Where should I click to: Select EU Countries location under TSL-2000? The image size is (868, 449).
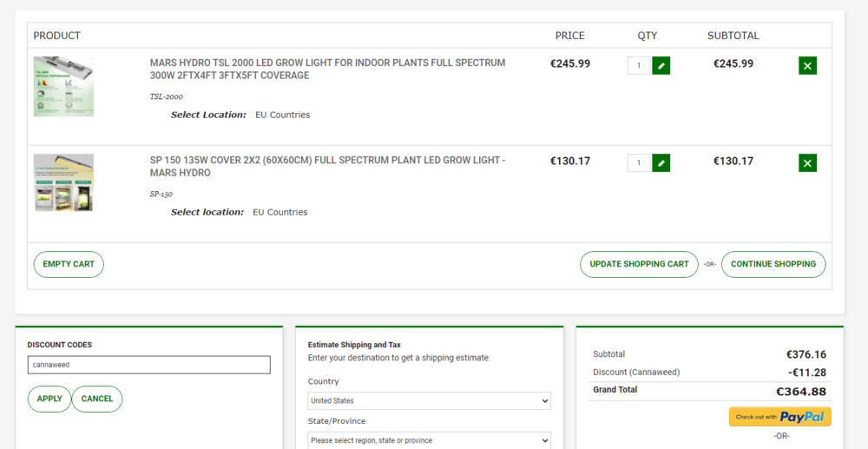point(282,116)
